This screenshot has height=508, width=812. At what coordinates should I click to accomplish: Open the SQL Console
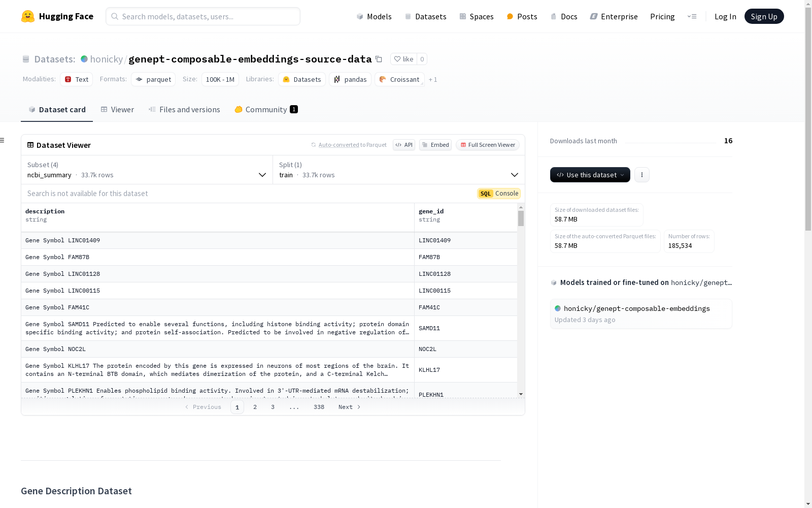[499, 194]
